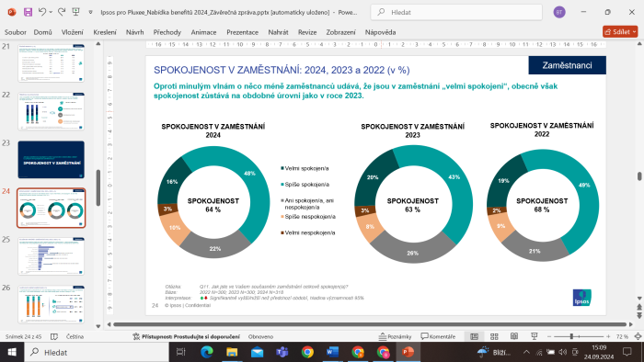Expand the undo history dropdown arrow
Screen dimensions: 644x362
click(51, 13)
